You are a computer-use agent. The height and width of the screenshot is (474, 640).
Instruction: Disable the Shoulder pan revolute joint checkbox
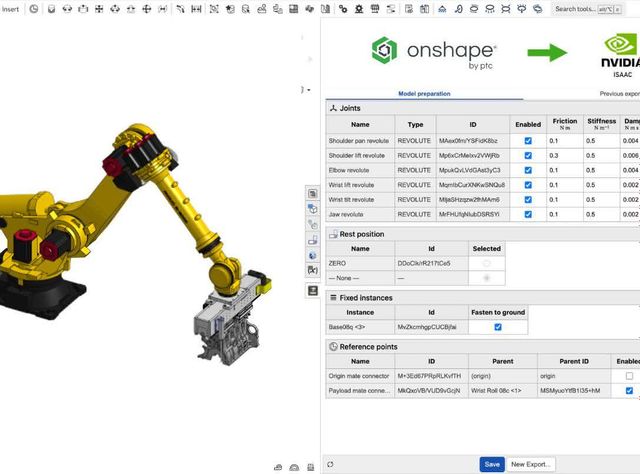528,140
